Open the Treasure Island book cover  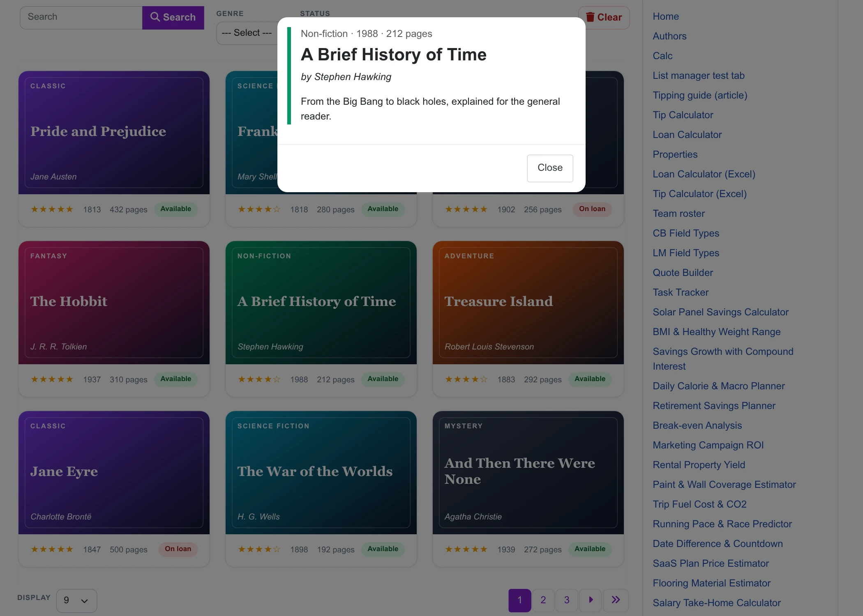point(528,303)
